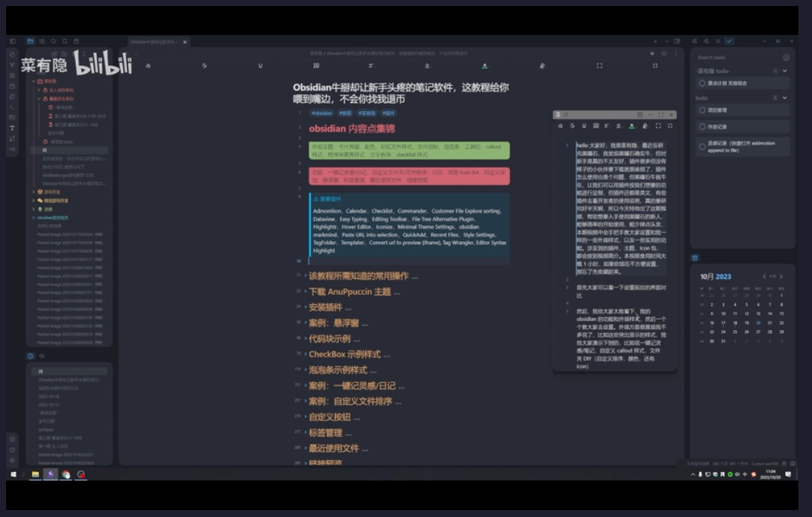Go to previous month in calendar
Viewport: 812px width, 517px height.
pyautogui.click(x=764, y=277)
